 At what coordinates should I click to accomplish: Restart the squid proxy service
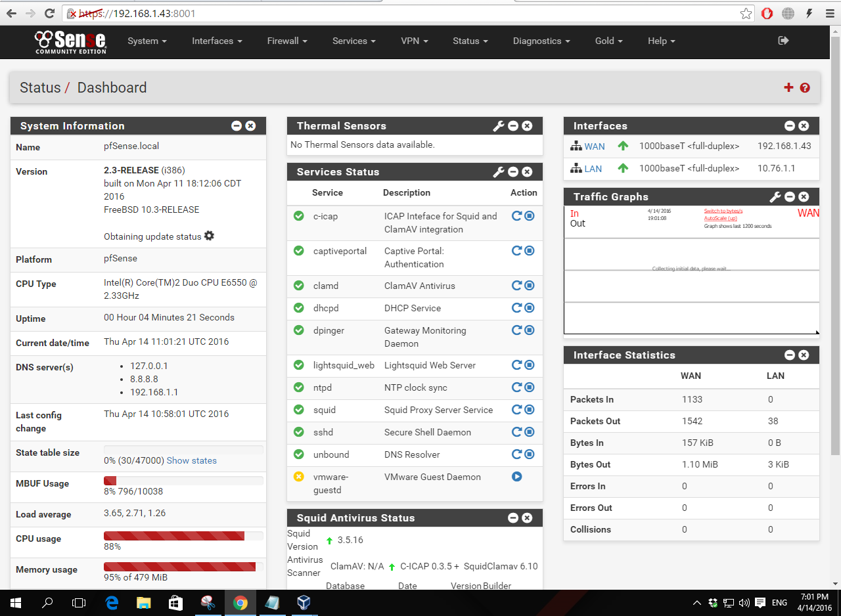516,409
